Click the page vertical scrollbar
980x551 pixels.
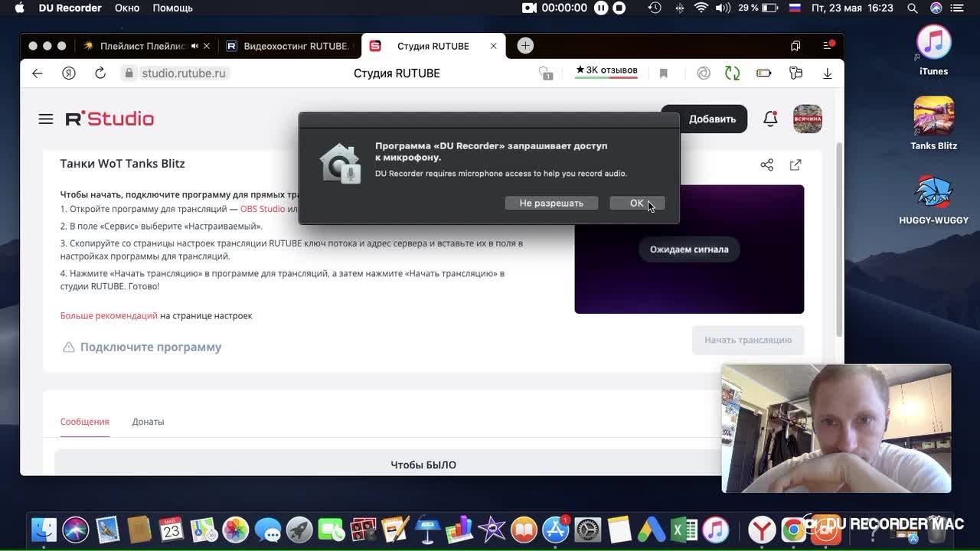pos(839,239)
